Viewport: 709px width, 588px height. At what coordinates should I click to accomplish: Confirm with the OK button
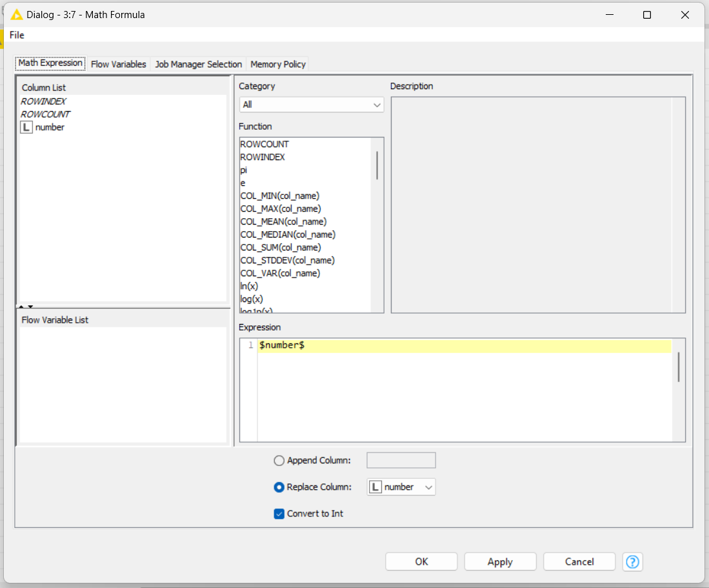click(421, 562)
